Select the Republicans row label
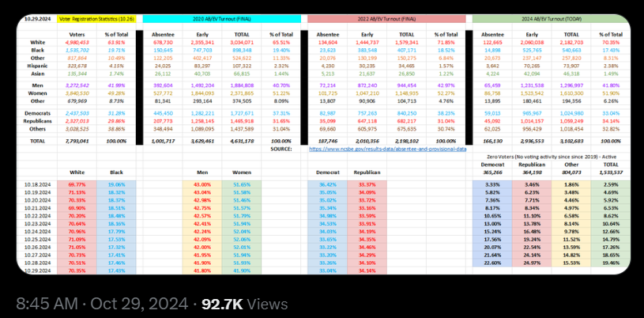The height and width of the screenshot is (318, 644). (x=37, y=121)
